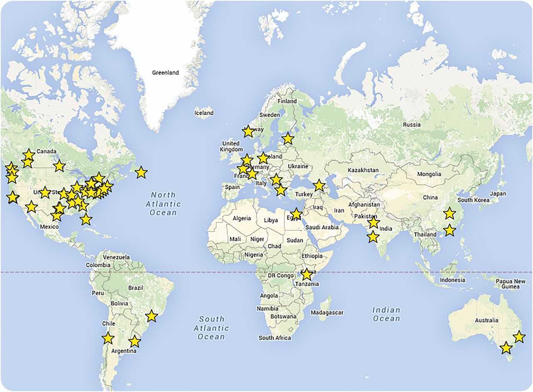Select the northern star in China
Image resolution: width=533 pixels, height=392 pixels.
tap(449, 213)
